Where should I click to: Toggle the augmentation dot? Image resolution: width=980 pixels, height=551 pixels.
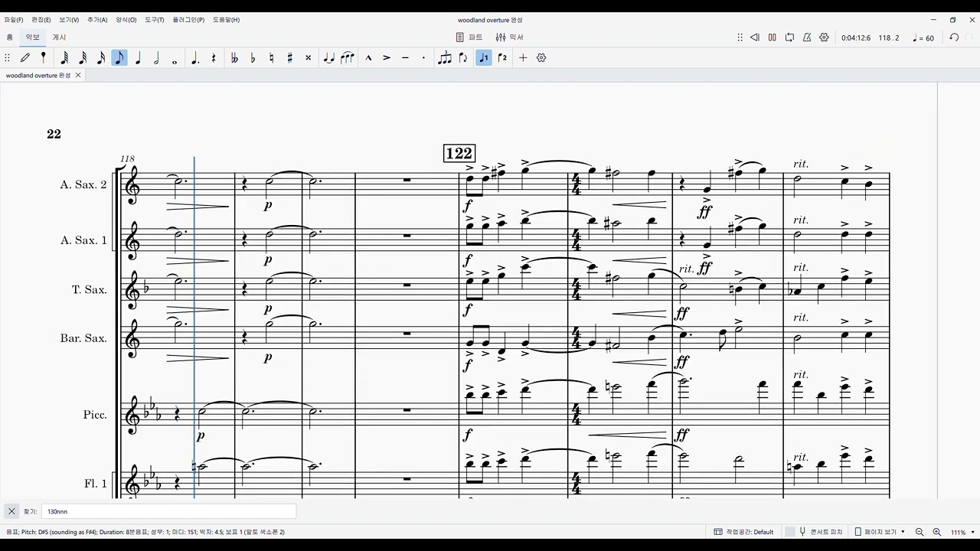point(195,57)
